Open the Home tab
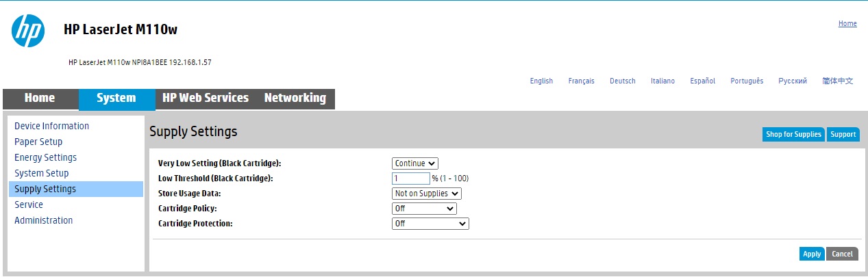This screenshot has width=868, height=277. click(40, 98)
